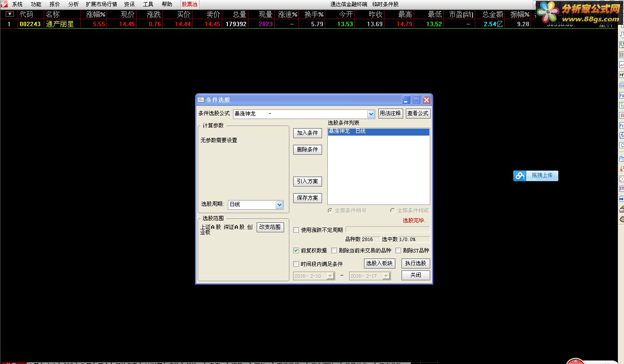Click 用法注释 button
Screen dimensions: 624x364
click(391, 113)
